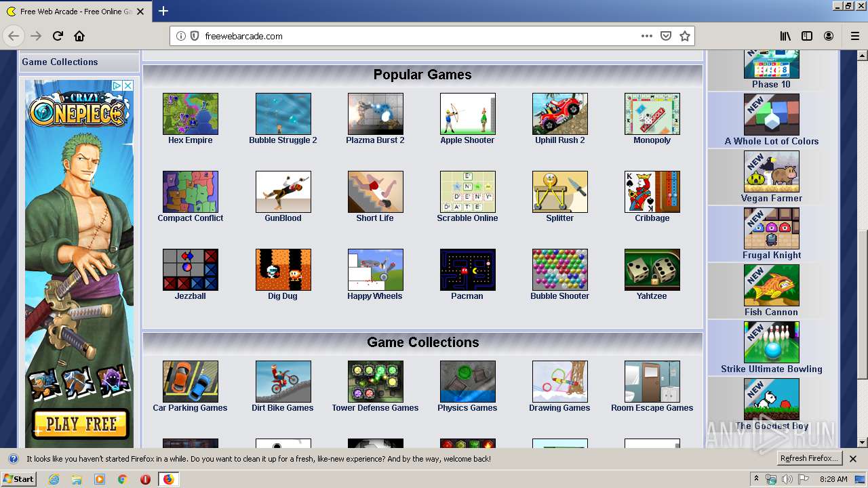Play Hex Empire game thumbnail

pos(191,114)
